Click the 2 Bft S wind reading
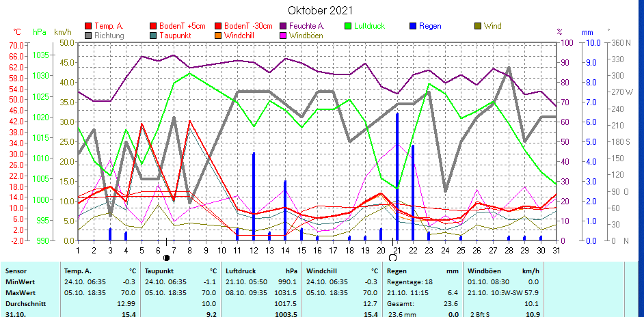 click(480, 314)
